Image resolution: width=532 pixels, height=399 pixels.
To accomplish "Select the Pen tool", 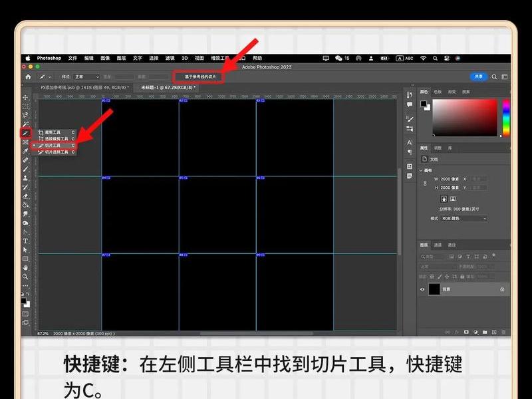I will tap(25, 232).
